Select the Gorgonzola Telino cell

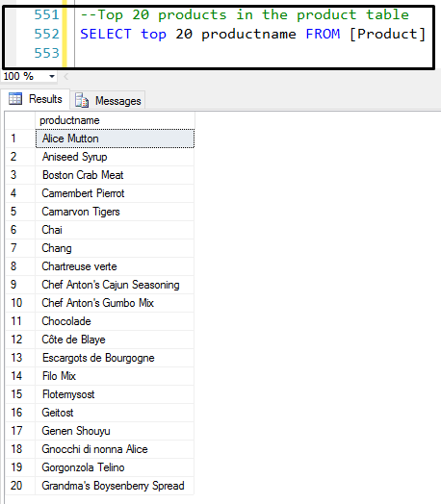[x=115, y=467]
